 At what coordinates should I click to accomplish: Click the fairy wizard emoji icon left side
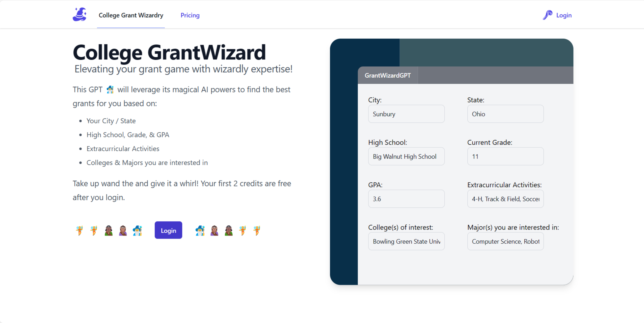pyautogui.click(x=79, y=231)
